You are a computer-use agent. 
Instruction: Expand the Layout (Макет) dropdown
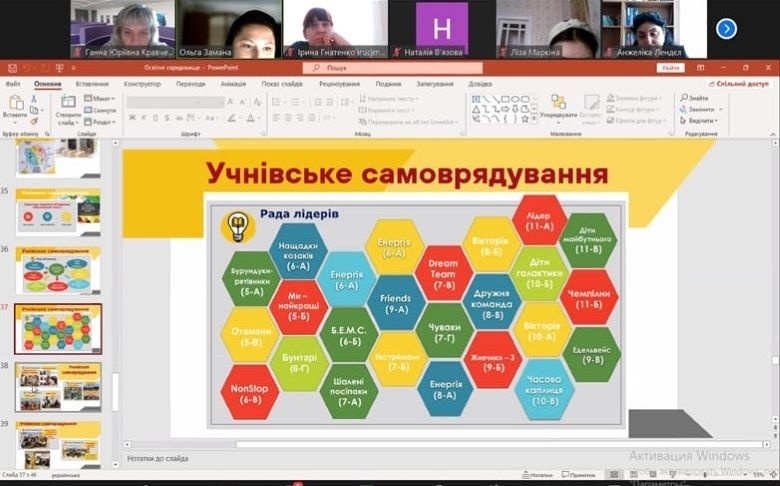(100, 98)
